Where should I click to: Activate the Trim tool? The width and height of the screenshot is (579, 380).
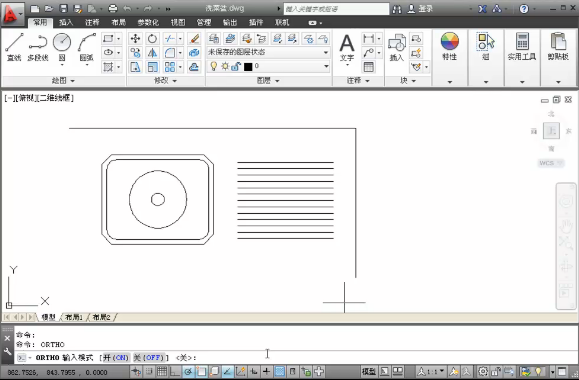[169, 38]
